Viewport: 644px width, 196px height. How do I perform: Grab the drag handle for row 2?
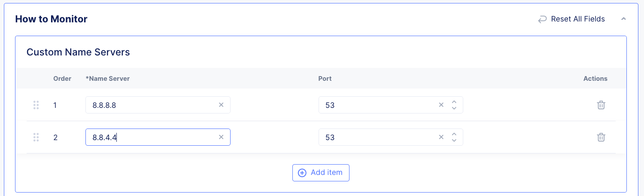[36, 137]
